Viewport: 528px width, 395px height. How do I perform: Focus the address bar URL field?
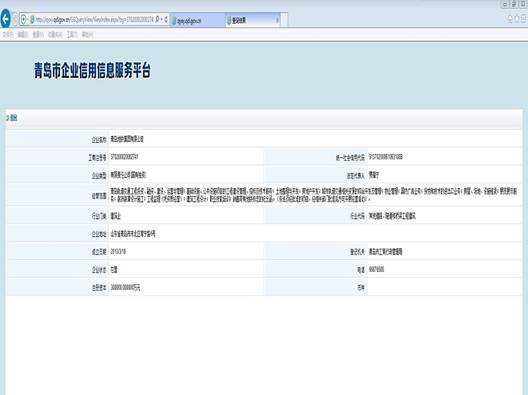point(94,20)
